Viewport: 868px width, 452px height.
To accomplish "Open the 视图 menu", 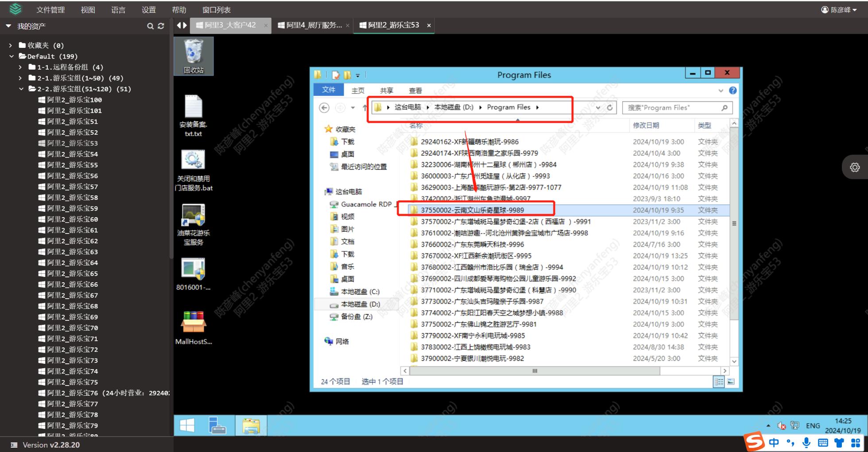I will tap(88, 10).
